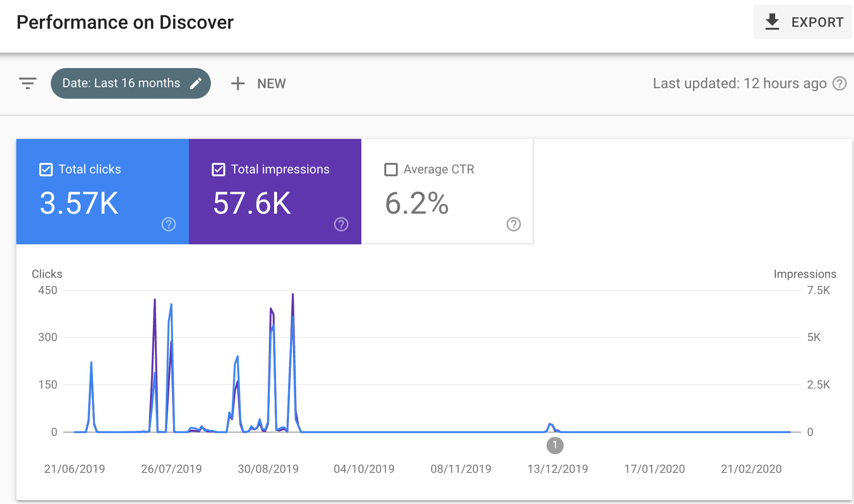Select the Average CTR 6.2% value
Viewport: 854px width, 504px height.
tap(417, 203)
